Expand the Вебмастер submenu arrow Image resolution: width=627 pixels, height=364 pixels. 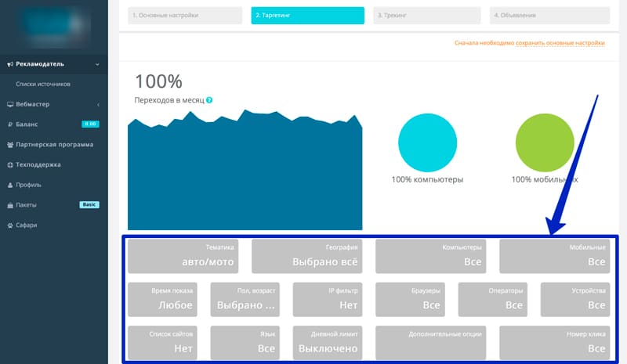coord(97,104)
